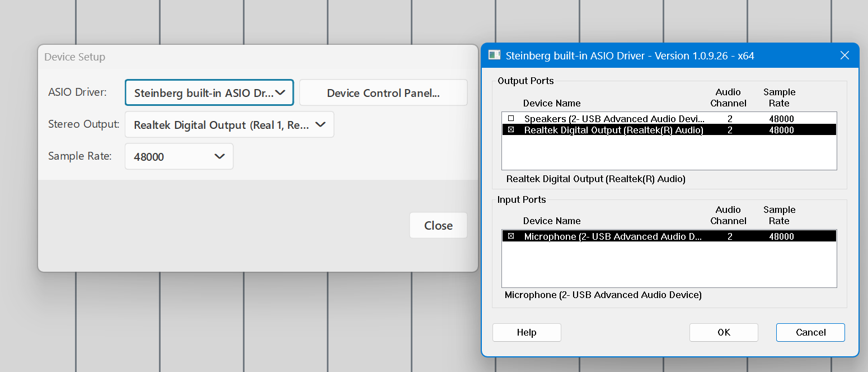Cancel the ASIO driver dialog
Viewport: 868px width, 372px height.
[x=810, y=332]
